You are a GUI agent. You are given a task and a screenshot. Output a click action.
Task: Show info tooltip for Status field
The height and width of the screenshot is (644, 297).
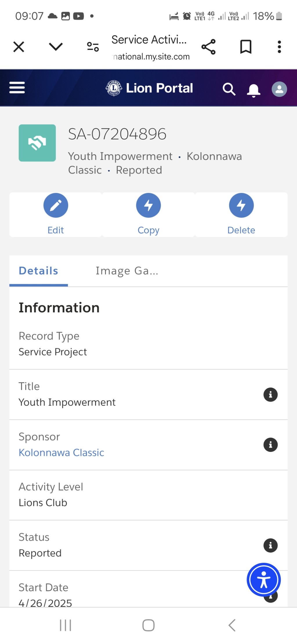pos(270,546)
